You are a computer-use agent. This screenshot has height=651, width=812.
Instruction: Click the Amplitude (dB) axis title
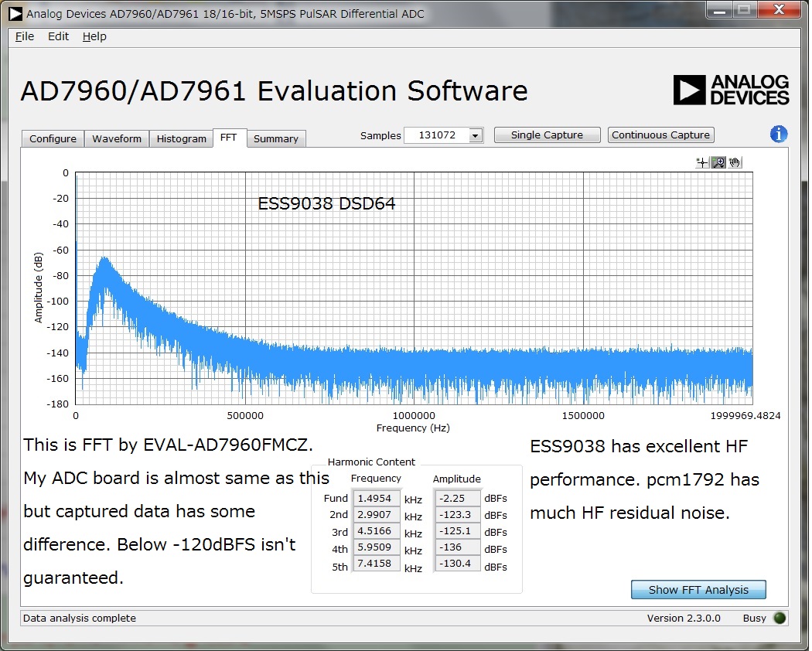coord(39,288)
